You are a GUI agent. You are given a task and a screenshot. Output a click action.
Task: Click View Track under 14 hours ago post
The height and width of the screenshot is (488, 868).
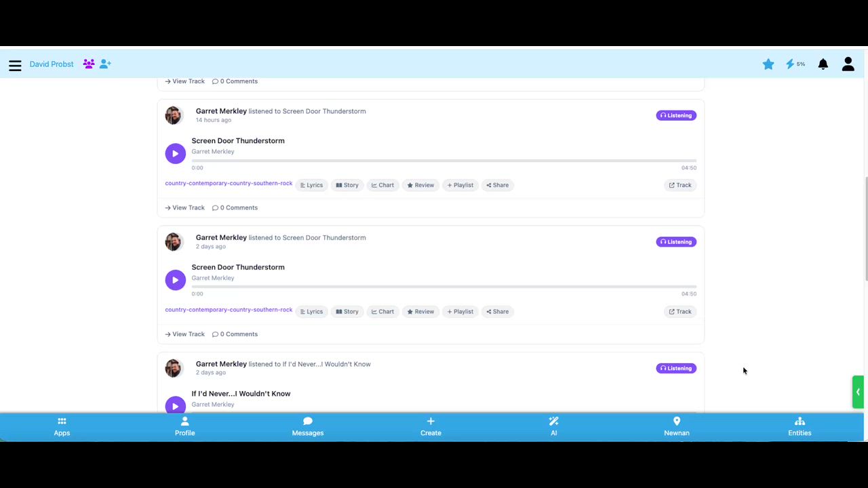pos(184,207)
